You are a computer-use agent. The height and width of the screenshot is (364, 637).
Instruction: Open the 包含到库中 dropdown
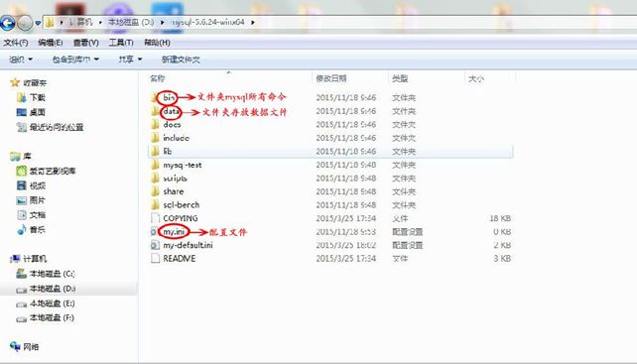pyautogui.click(x=75, y=60)
